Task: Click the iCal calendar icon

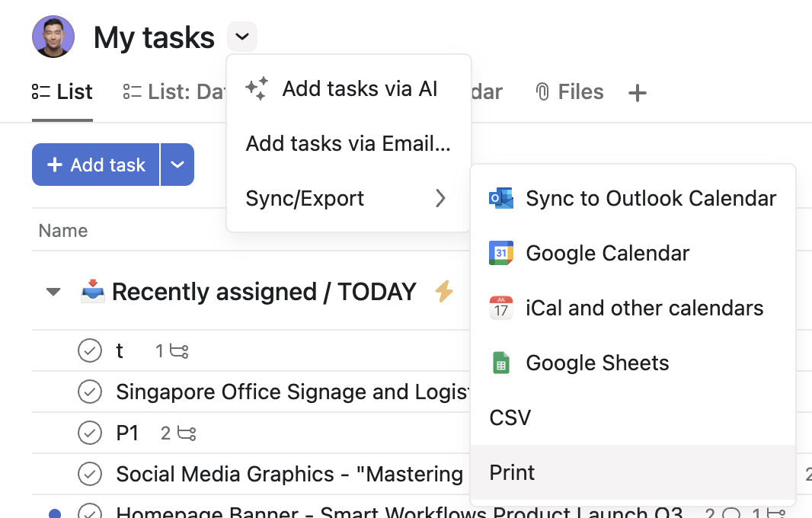Action: (x=500, y=308)
